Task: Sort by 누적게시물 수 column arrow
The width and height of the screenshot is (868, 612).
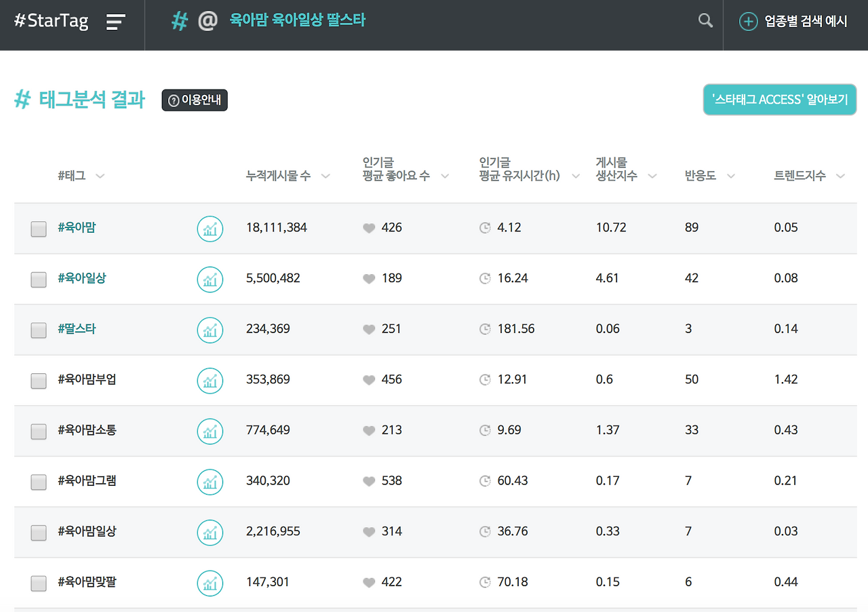Action: pos(325,176)
